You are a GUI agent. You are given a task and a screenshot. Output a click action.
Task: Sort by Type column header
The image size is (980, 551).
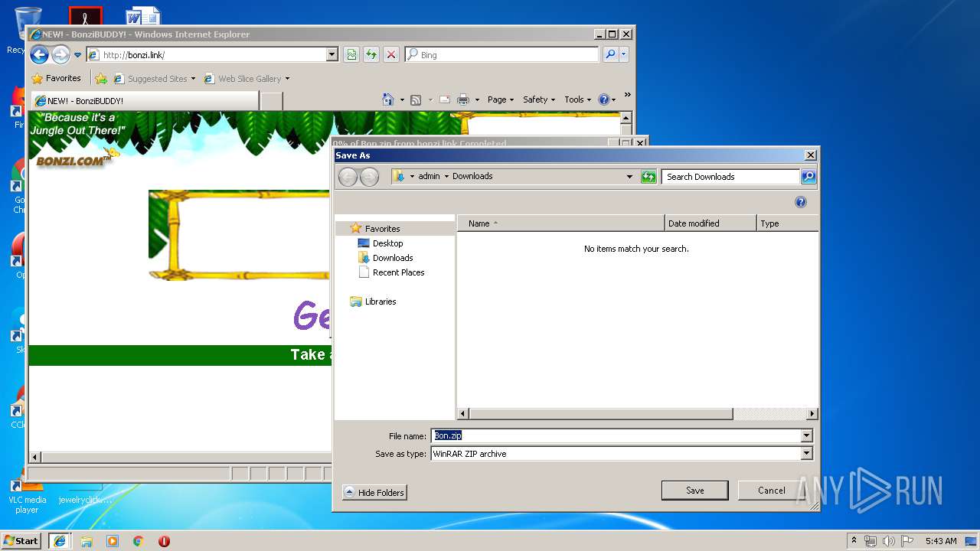point(787,223)
